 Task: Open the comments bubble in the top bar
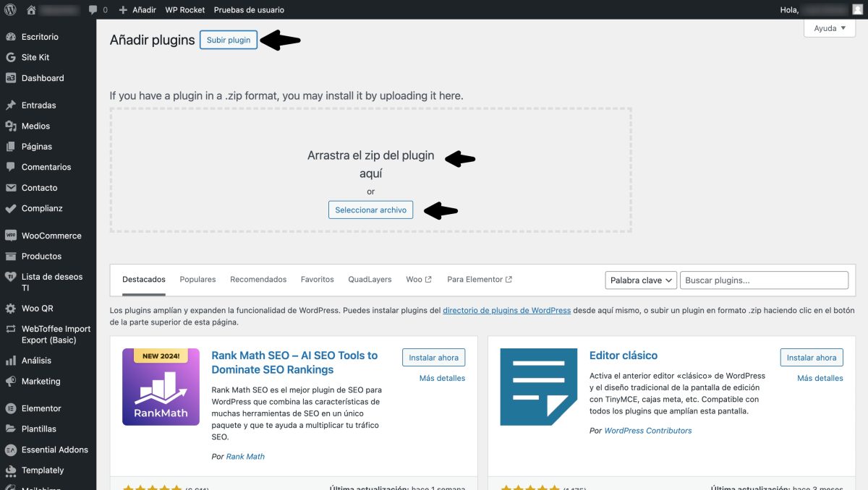click(95, 9)
